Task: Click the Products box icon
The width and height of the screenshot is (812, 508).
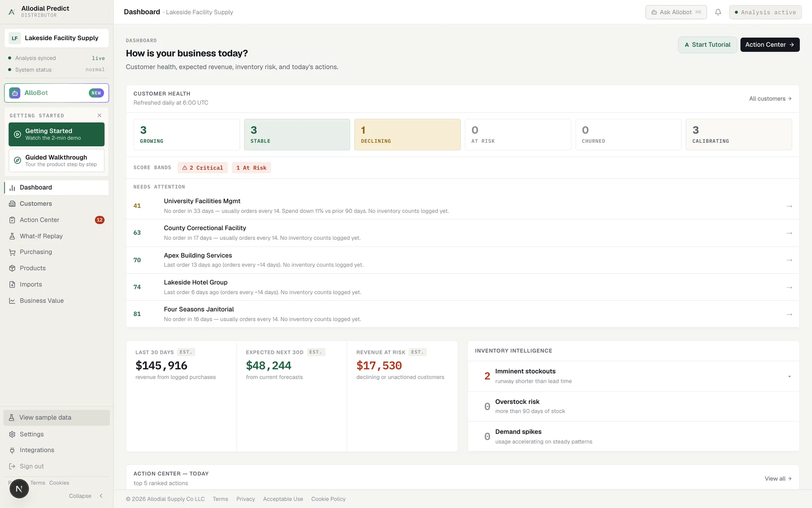Action: coord(12,268)
